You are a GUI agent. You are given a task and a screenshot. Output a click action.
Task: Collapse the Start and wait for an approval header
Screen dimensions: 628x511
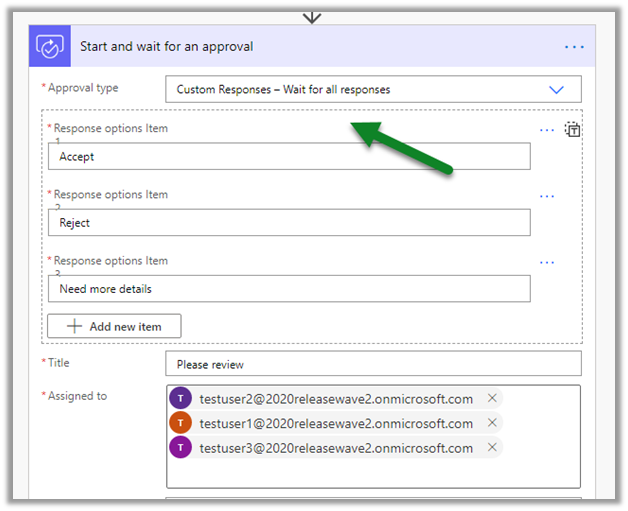300,47
